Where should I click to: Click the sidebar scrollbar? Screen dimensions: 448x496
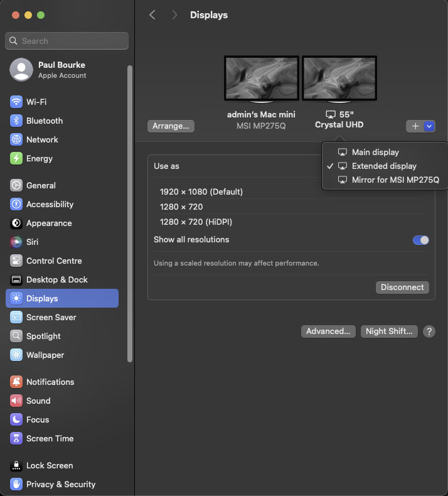tap(130, 213)
